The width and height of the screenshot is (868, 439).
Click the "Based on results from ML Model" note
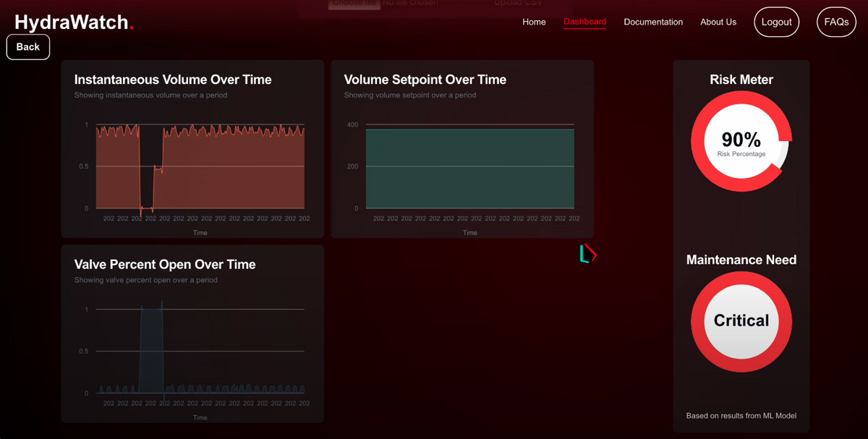pyautogui.click(x=741, y=416)
